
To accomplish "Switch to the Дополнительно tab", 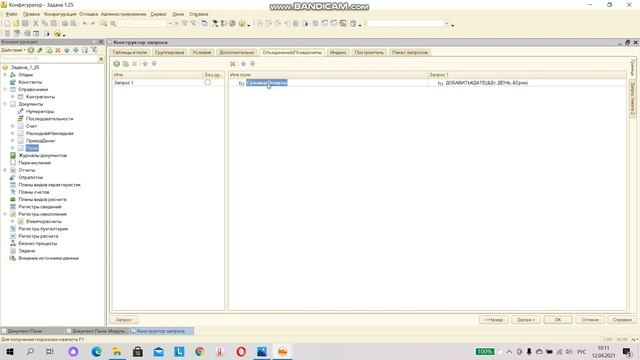I will tap(237, 52).
